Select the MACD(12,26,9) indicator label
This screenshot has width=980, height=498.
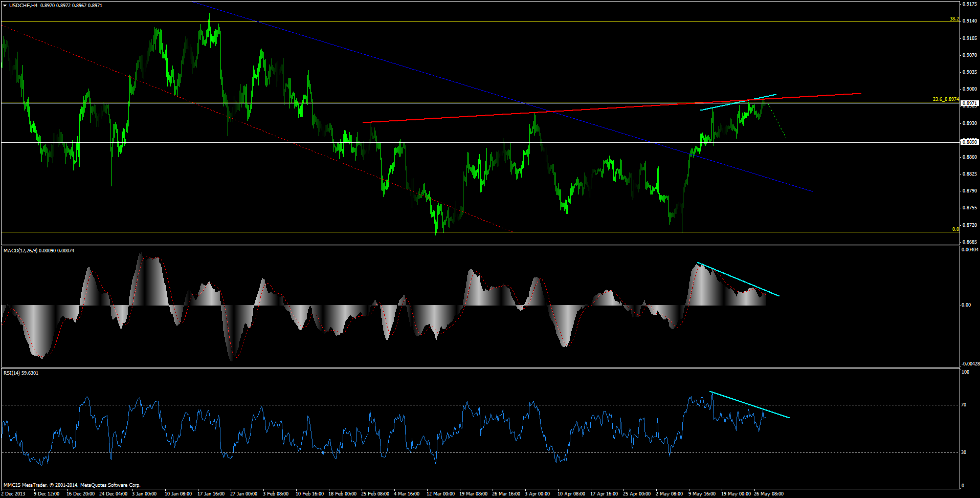point(20,250)
